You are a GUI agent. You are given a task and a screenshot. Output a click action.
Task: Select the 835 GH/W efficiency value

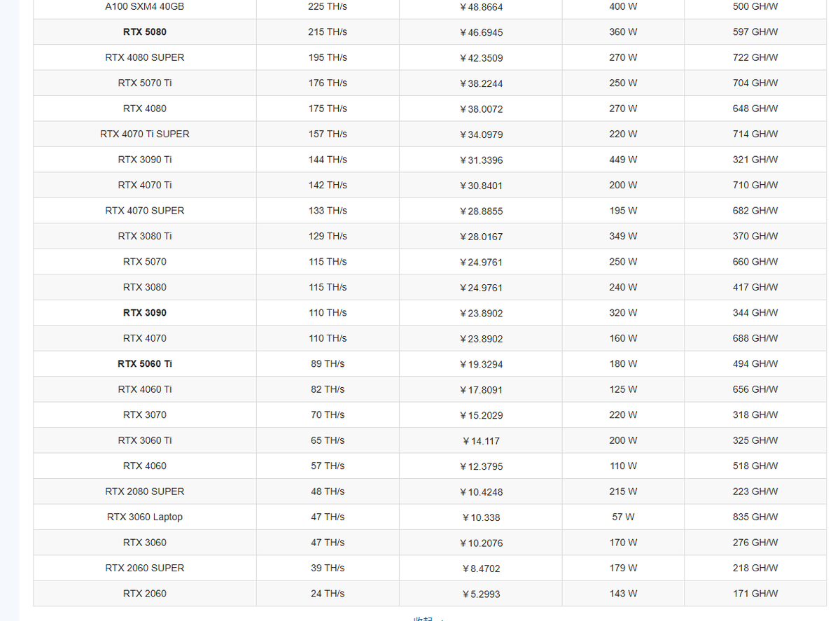click(x=755, y=517)
